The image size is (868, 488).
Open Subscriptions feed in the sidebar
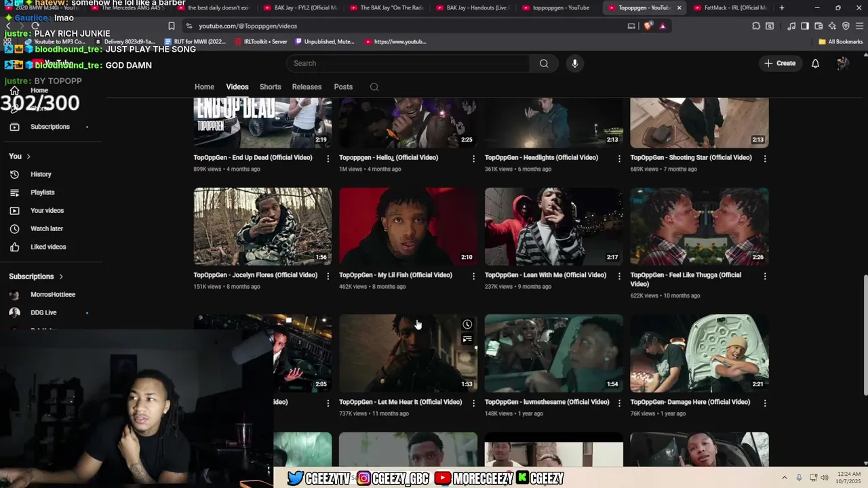(x=51, y=127)
